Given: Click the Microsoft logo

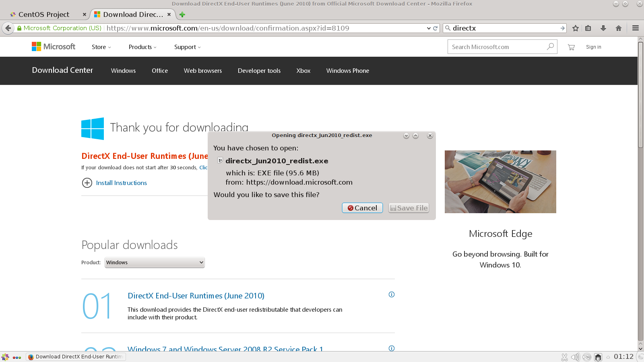Looking at the screenshot, I should pyautogui.click(x=54, y=47).
